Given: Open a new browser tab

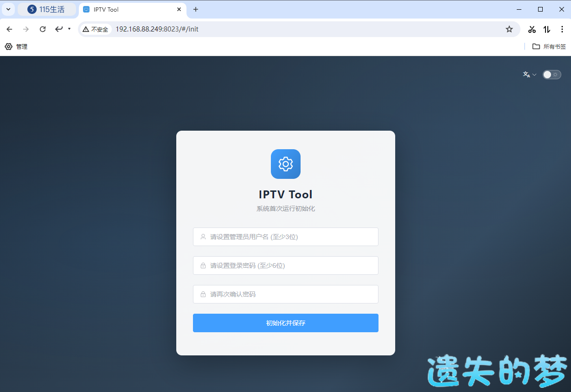Looking at the screenshot, I should pos(196,9).
